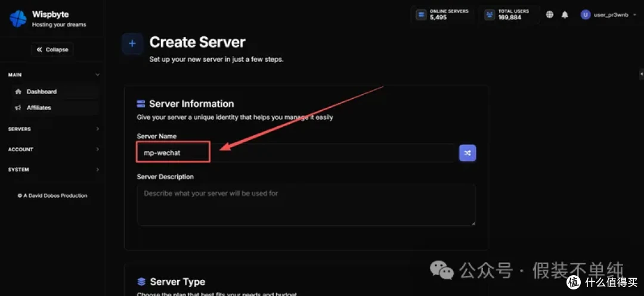Viewport: 644px width, 296px height.
Task: Open the Dashboard sidebar item
Action: tap(54, 92)
